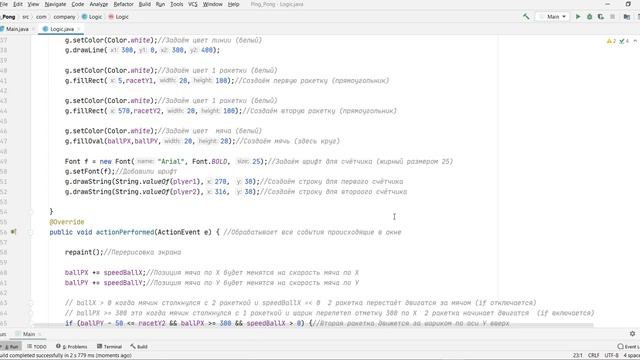Open the Run tool window button

(x=11, y=347)
